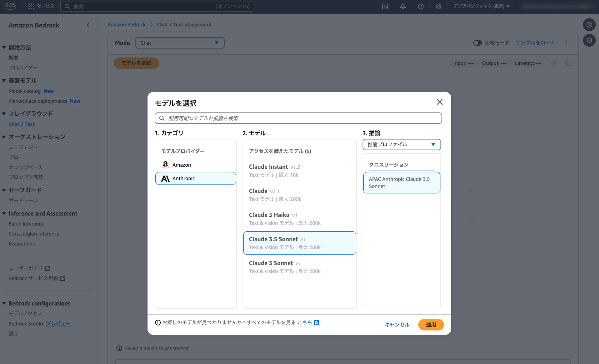Collapse the セーフガード section
This screenshot has width=599, height=364.
4,190
